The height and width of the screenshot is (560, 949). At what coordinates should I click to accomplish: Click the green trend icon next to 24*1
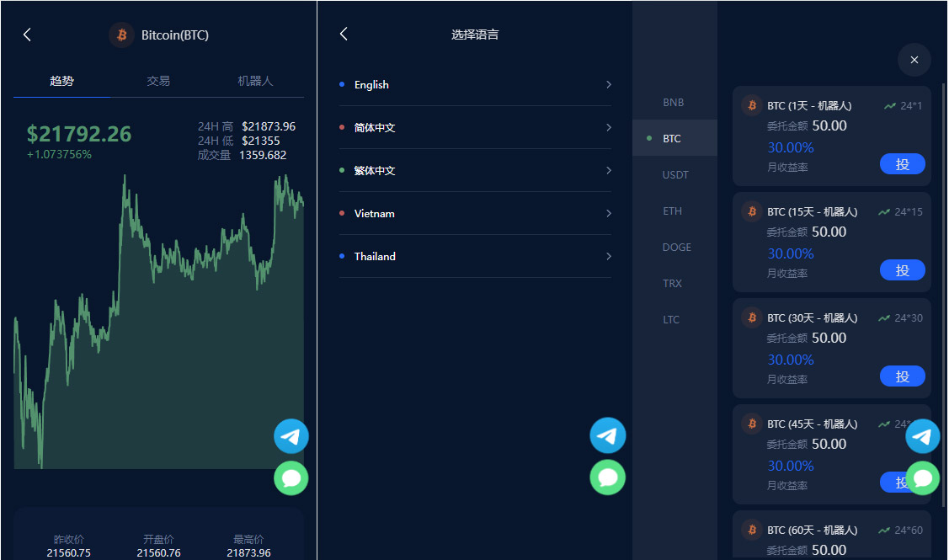click(x=888, y=105)
